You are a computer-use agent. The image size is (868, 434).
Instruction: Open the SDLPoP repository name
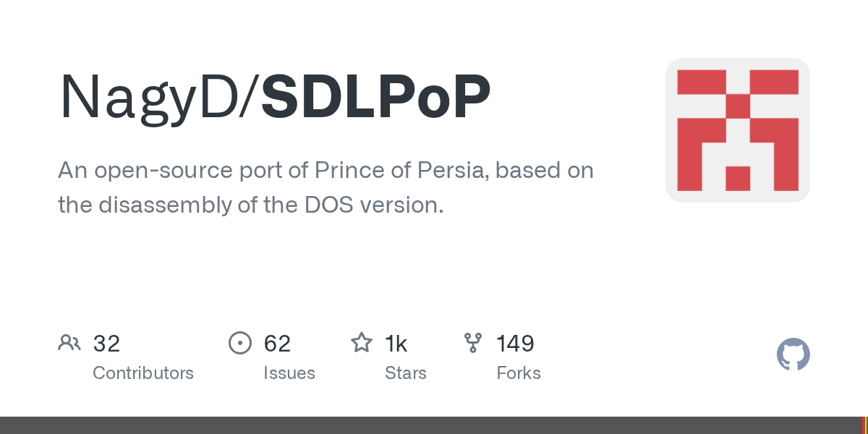(x=376, y=97)
